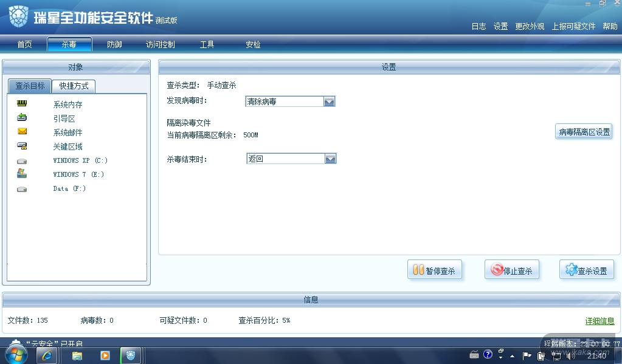Click the key area icon beside 关键区域
Screen dimensions: 622x364
coord(22,146)
